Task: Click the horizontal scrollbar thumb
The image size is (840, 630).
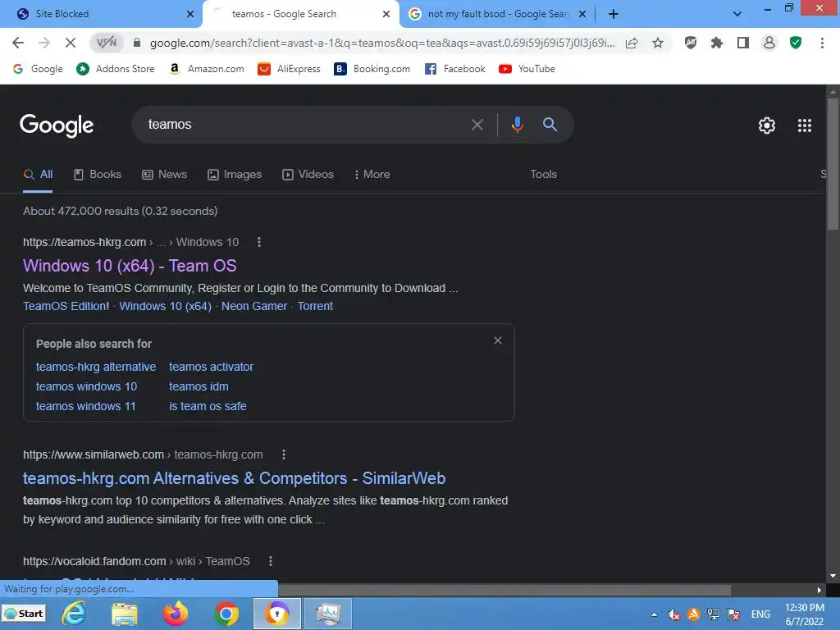Action: 504,591
